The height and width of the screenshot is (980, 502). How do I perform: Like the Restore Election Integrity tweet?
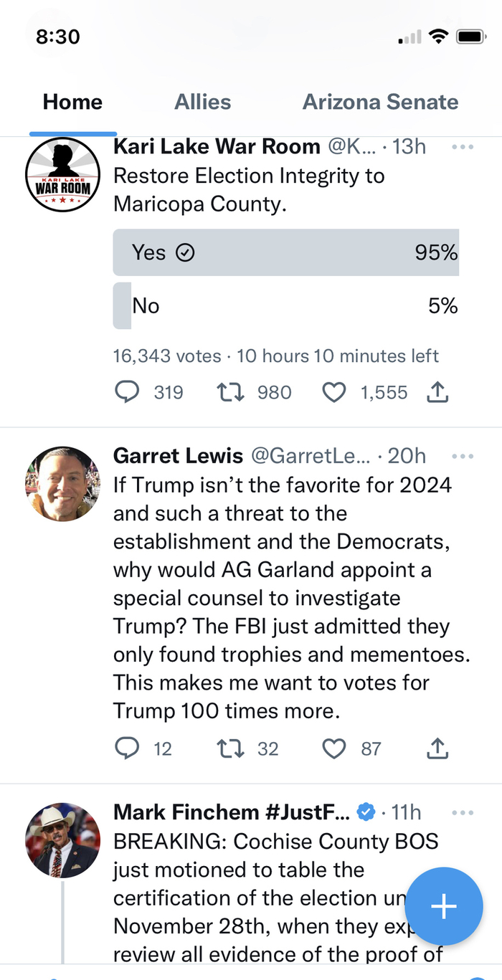(x=334, y=392)
